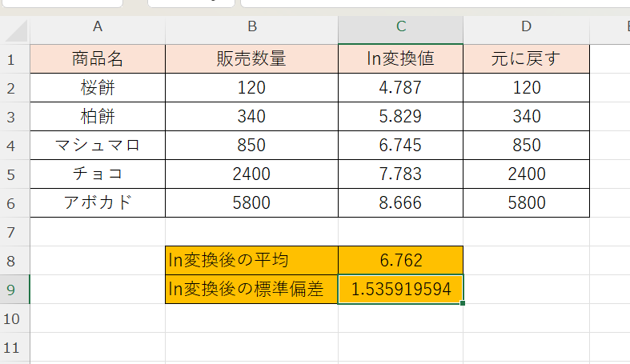Select the マシュマロ cell
The height and width of the screenshot is (364, 630).
coord(98,146)
